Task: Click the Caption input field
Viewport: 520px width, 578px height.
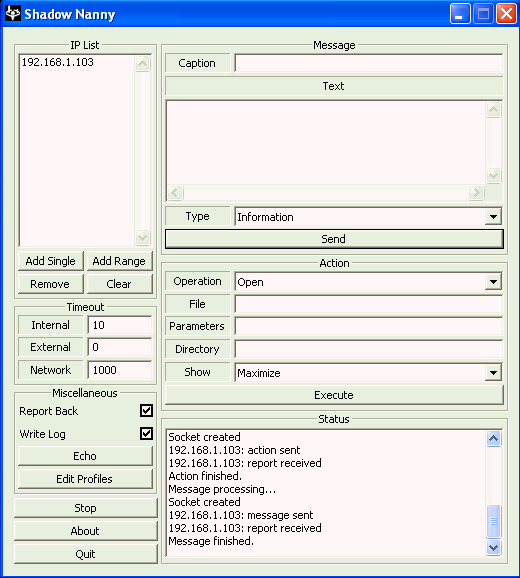Action: point(369,63)
